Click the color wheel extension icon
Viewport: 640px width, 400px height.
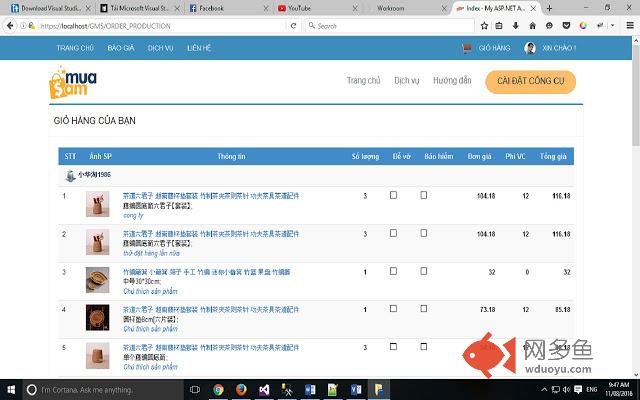583,26
